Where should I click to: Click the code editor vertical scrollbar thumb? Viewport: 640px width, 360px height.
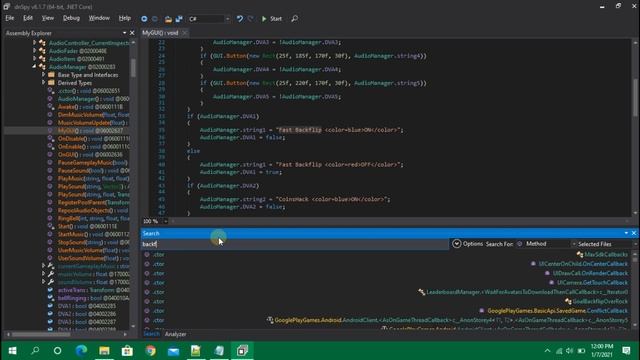tap(635, 97)
